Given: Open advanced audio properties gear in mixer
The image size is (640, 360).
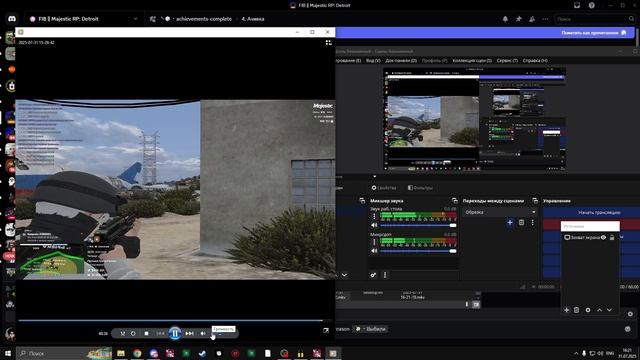Looking at the screenshot, I should click(373, 275).
